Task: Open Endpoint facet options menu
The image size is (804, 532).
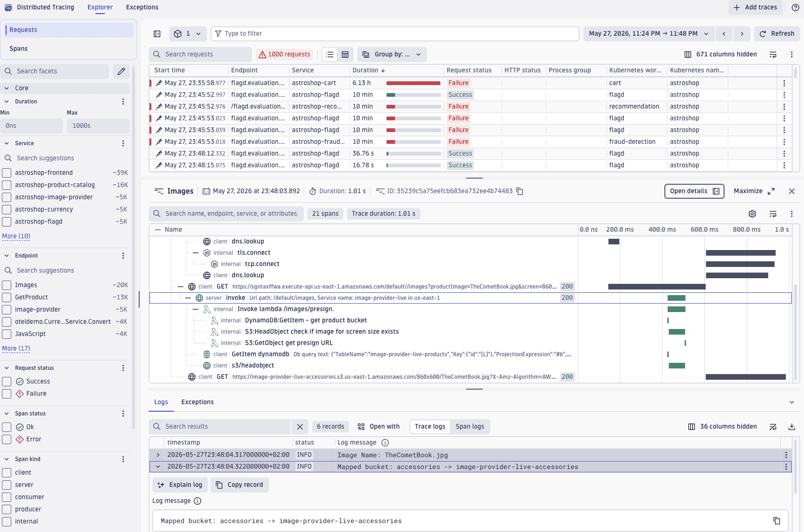Action: point(123,256)
